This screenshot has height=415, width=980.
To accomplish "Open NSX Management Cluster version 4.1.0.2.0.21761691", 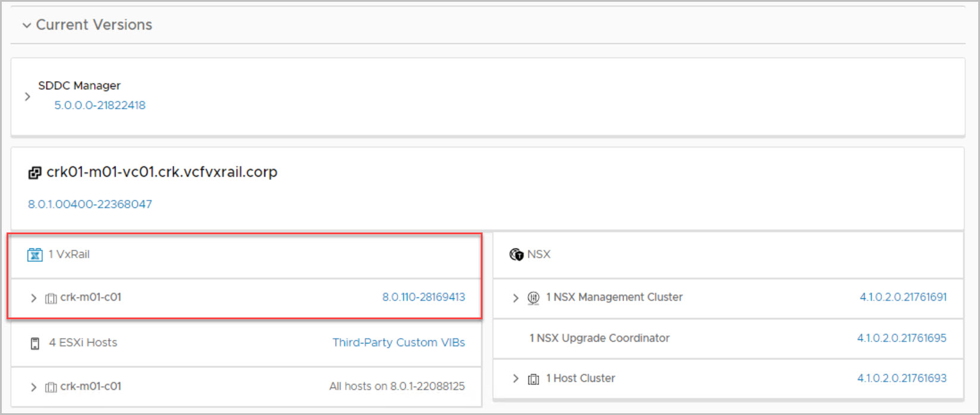I will point(903,297).
